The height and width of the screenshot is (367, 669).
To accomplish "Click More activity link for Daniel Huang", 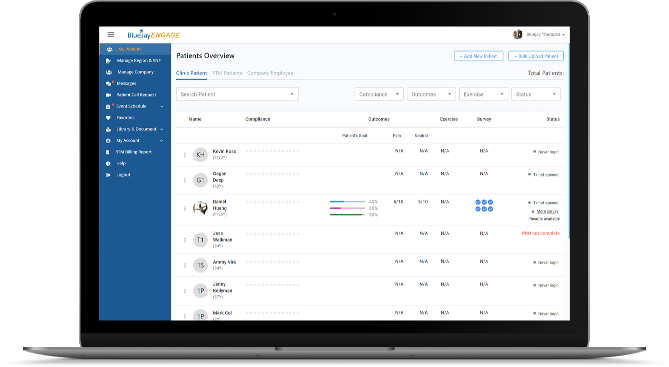I will pyautogui.click(x=547, y=212).
